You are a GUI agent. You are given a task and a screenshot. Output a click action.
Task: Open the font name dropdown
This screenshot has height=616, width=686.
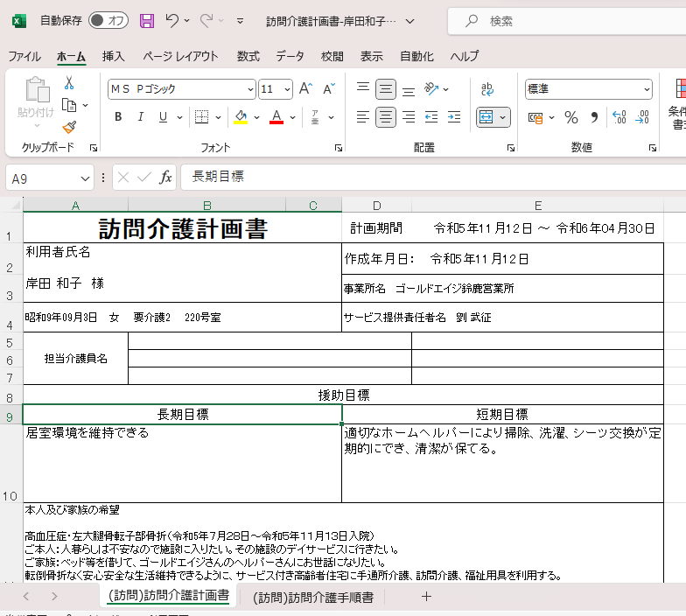[x=250, y=89]
